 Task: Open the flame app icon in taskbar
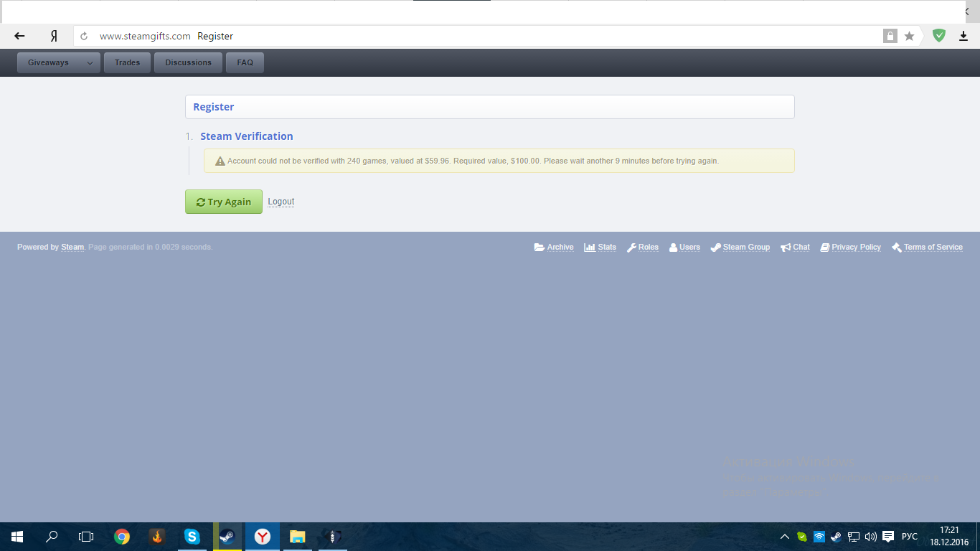157,537
